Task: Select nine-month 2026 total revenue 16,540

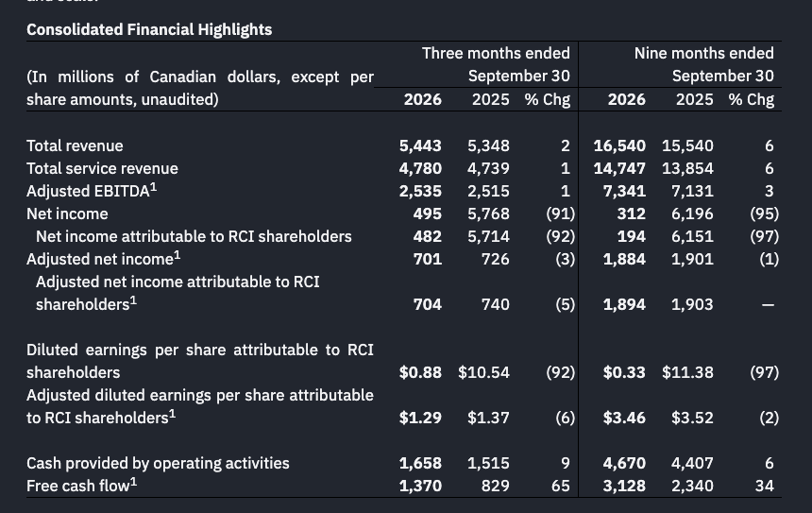Action: [x=619, y=145]
